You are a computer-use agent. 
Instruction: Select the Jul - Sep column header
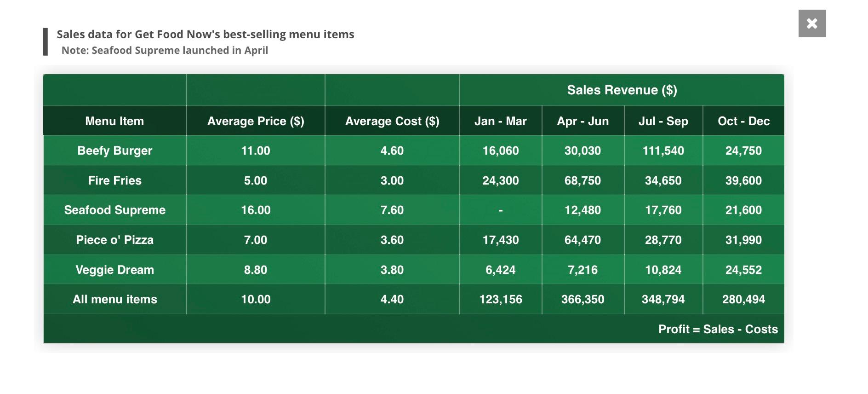click(x=663, y=121)
